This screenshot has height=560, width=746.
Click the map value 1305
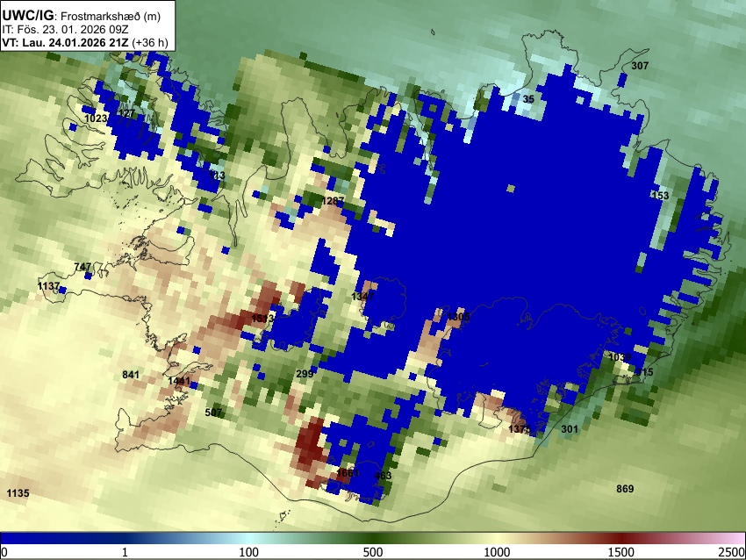(x=459, y=317)
